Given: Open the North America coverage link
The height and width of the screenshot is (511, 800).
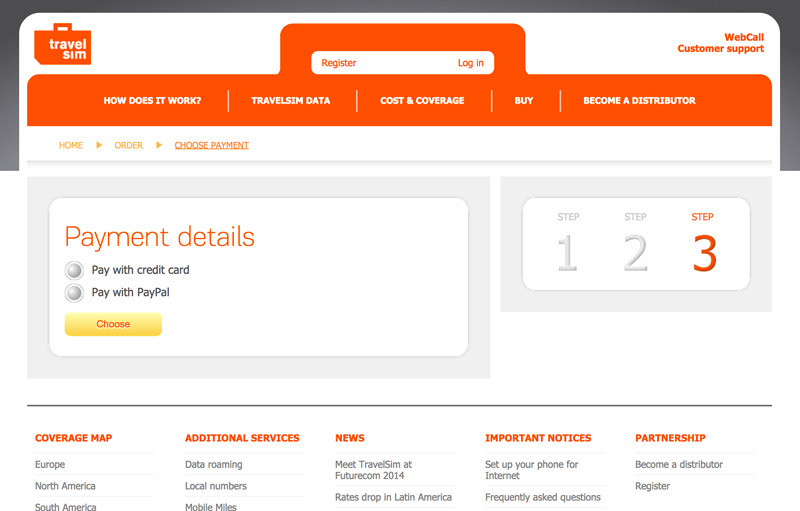Looking at the screenshot, I should pyautogui.click(x=65, y=486).
